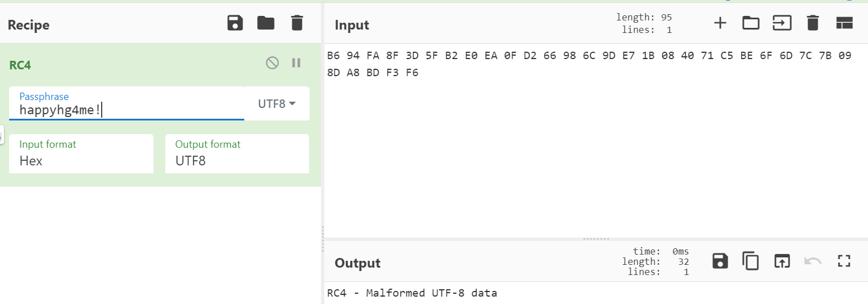
Task: Replace input with output
Action: pyautogui.click(x=782, y=261)
